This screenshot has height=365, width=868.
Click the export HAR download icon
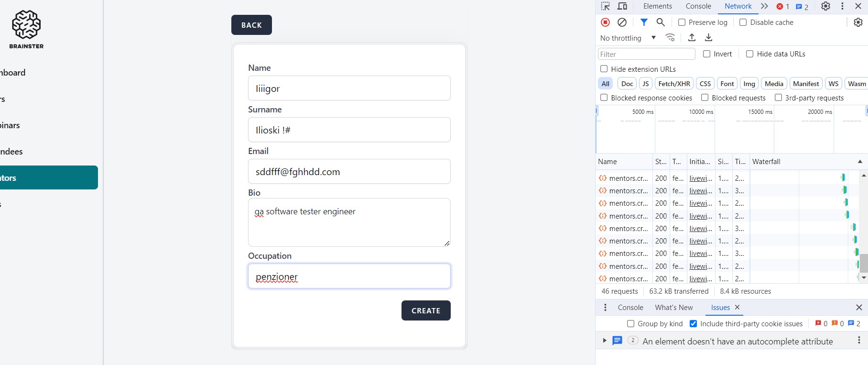708,38
